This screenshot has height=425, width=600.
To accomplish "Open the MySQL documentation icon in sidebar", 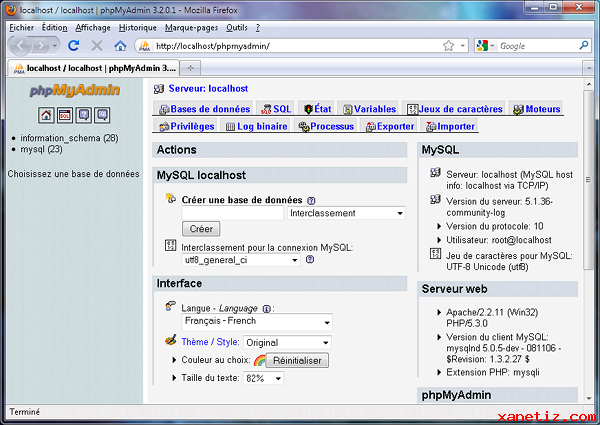I will (x=102, y=115).
